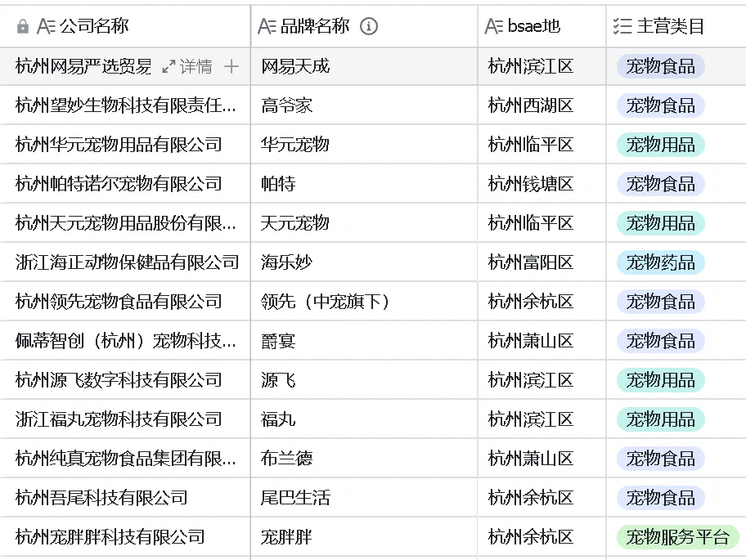Click the 宠物服务平台 tag in 宠胖胖 row
746x560 pixels.
(677, 537)
